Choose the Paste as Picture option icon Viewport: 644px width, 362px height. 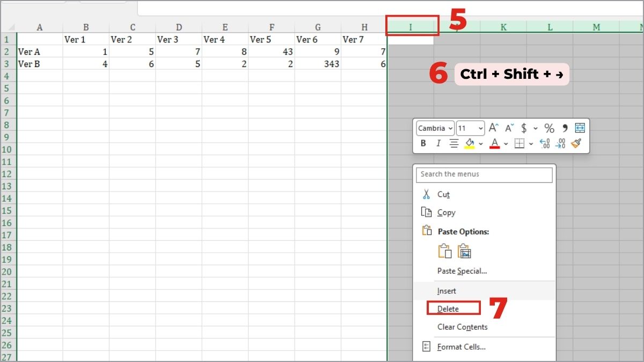pyautogui.click(x=464, y=251)
